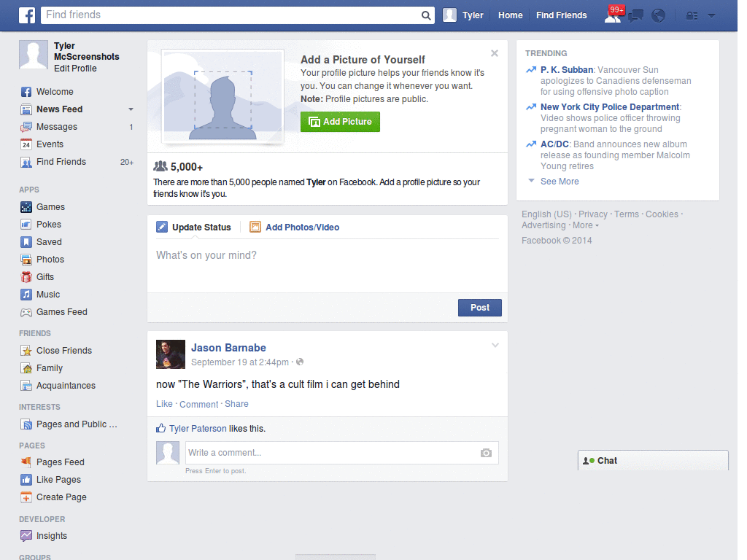Click Tyler McScreenshots sidebar profile picture
747x560 pixels.
click(x=34, y=55)
